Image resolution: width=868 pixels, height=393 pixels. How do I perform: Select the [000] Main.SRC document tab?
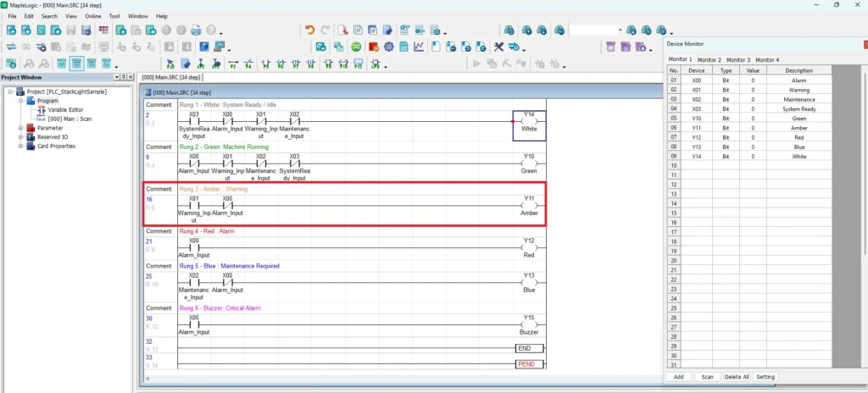coord(170,77)
